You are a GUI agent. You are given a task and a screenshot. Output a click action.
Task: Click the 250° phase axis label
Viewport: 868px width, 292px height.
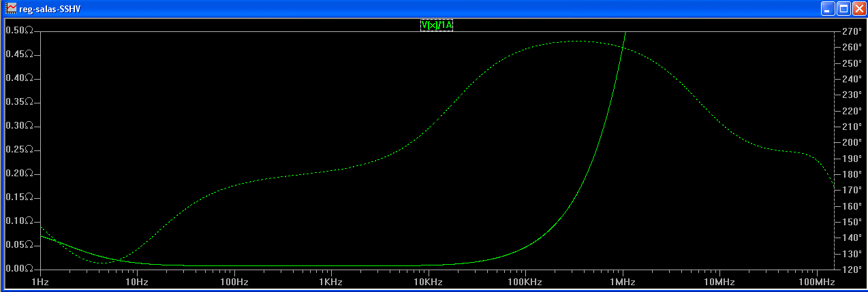[852, 63]
